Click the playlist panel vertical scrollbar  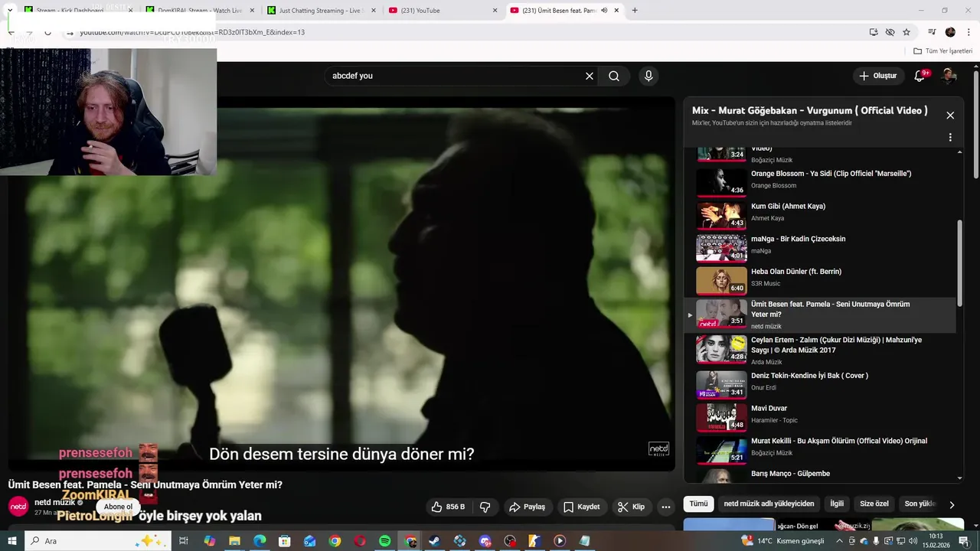click(x=960, y=262)
